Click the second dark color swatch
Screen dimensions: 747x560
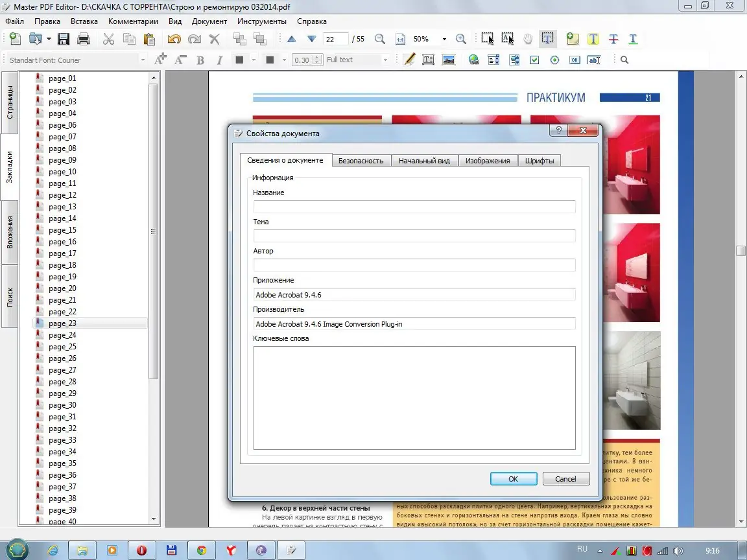pos(270,60)
